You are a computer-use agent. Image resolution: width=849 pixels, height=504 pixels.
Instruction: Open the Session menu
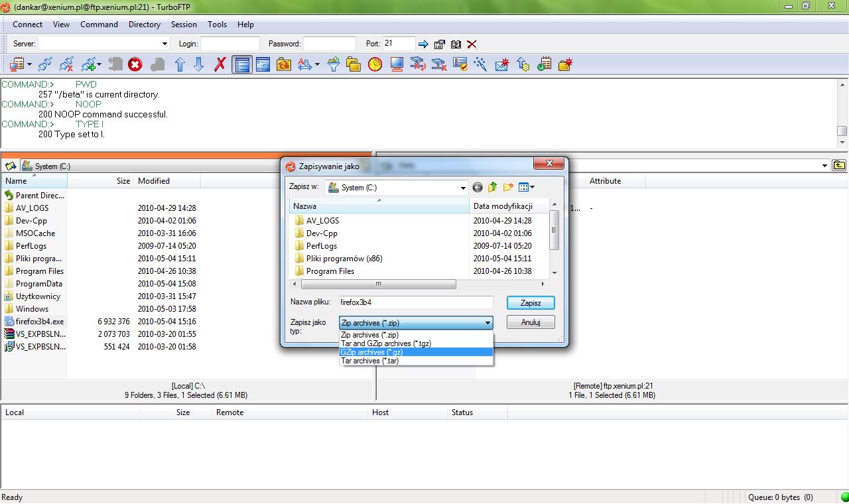pos(184,25)
